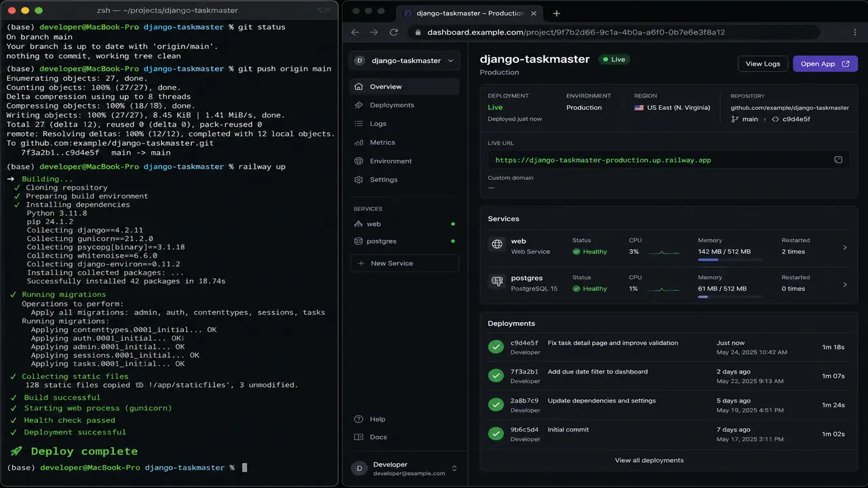The height and width of the screenshot is (488, 868).
Task: Open the github.com/example/django-taskmaster repository link
Action: [x=789, y=108]
